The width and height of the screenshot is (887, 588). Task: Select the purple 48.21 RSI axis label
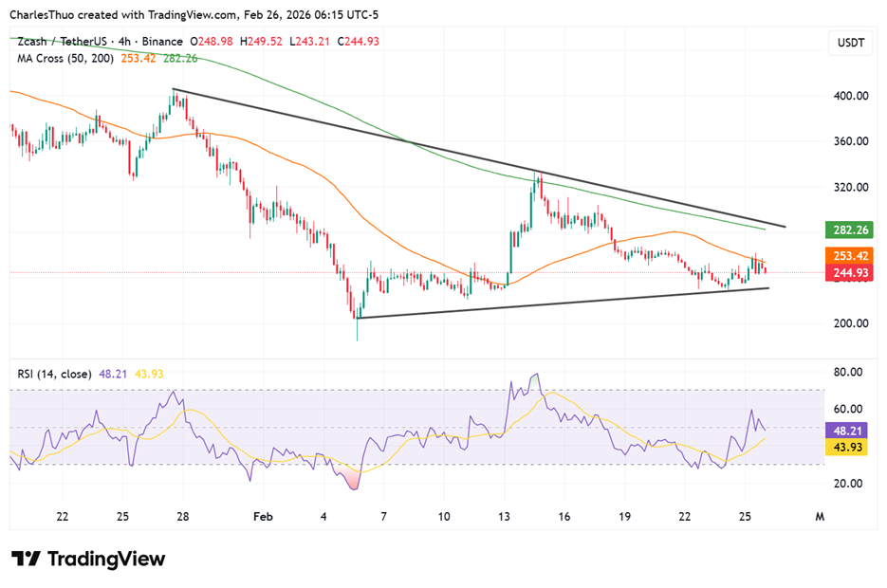click(844, 430)
